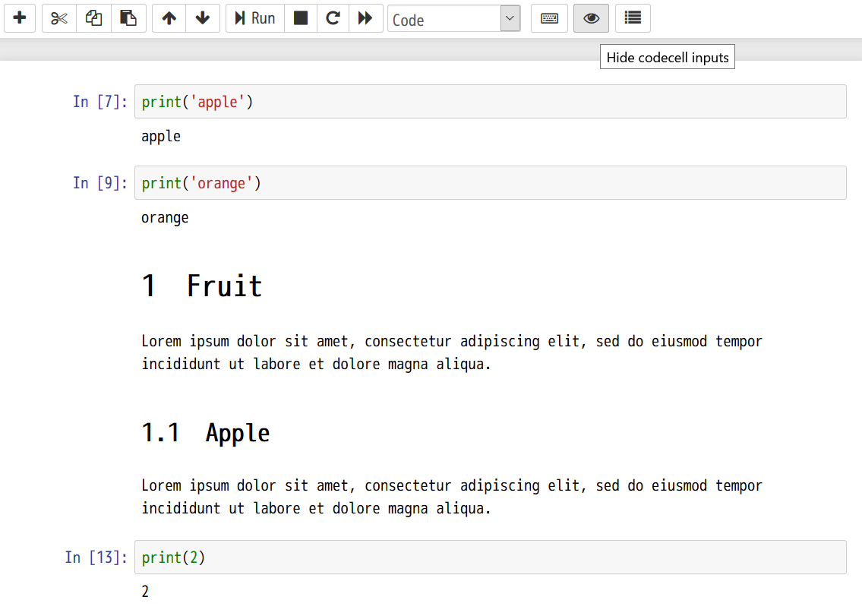Open the command palette keyboard icon
The height and width of the screenshot is (616, 862).
tap(549, 18)
